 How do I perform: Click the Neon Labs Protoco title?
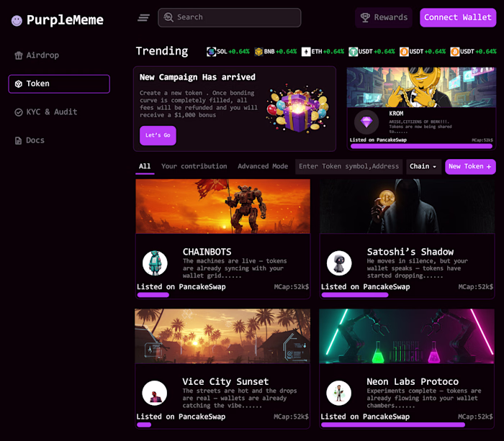(x=413, y=381)
